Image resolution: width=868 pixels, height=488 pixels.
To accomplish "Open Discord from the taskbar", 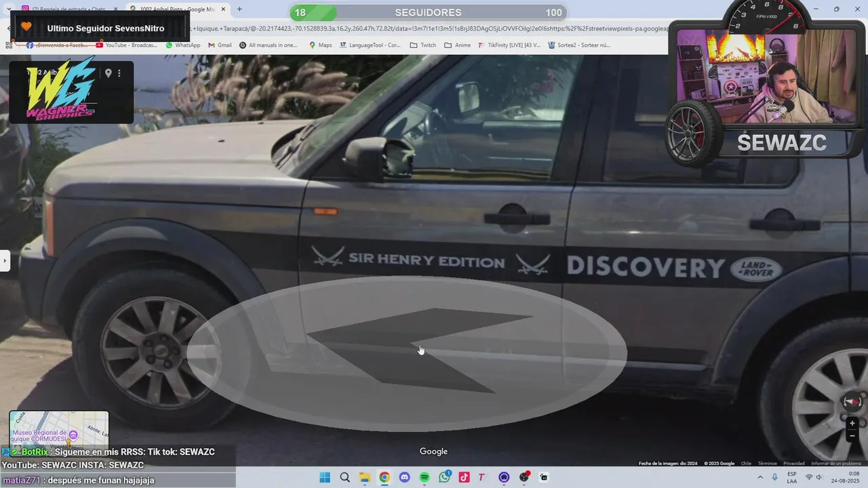I will click(x=405, y=477).
